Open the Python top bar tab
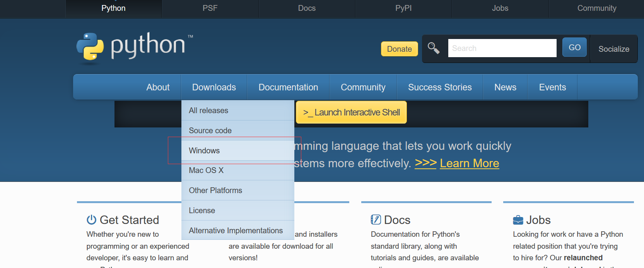 [x=113, y=8]
